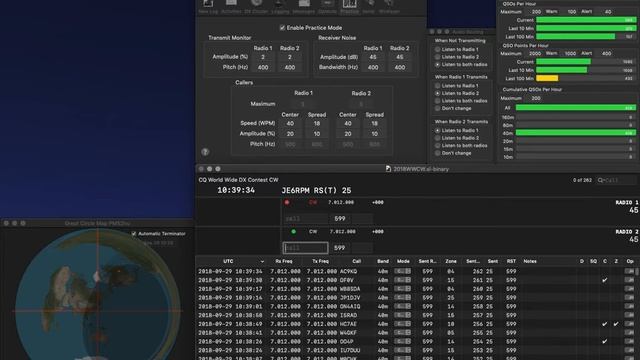Open Mode popup in HC7AE row
The image size is (640, 360).
click(x=402, y=324)
